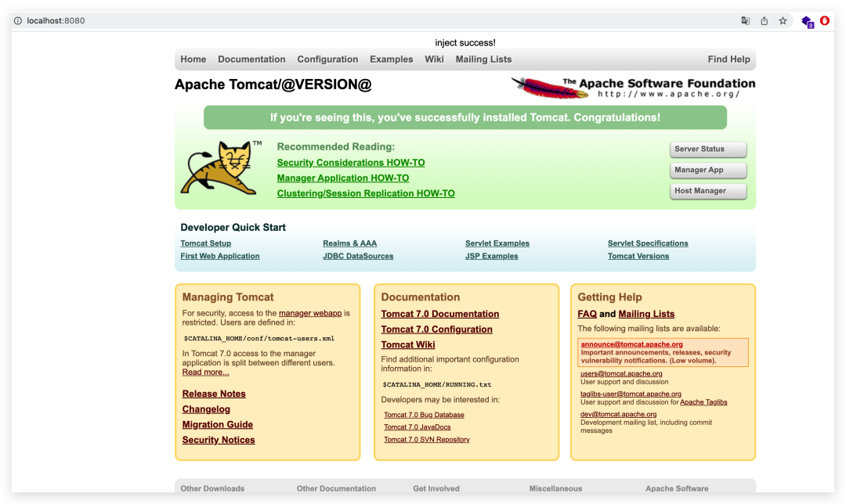Open the JSP Examples link

click(x=491, y=256)
